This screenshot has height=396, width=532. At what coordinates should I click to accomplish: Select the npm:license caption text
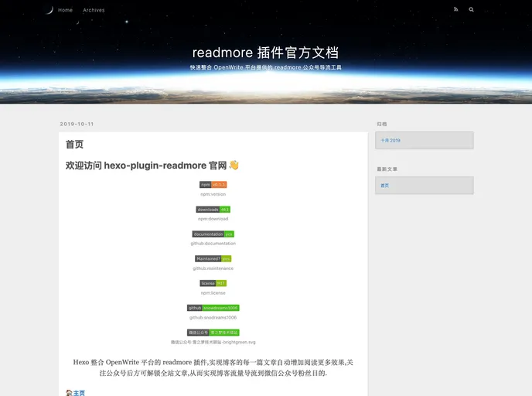213,293
